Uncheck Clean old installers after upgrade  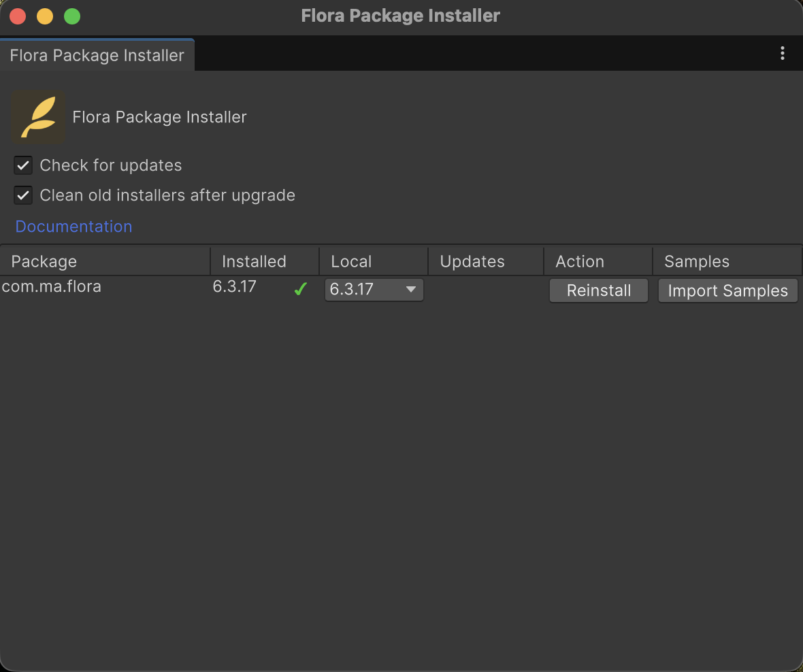tap(23, 195)
